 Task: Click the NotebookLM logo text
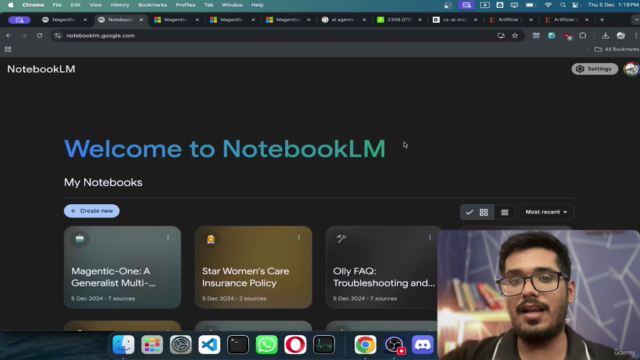click(41, 69)
